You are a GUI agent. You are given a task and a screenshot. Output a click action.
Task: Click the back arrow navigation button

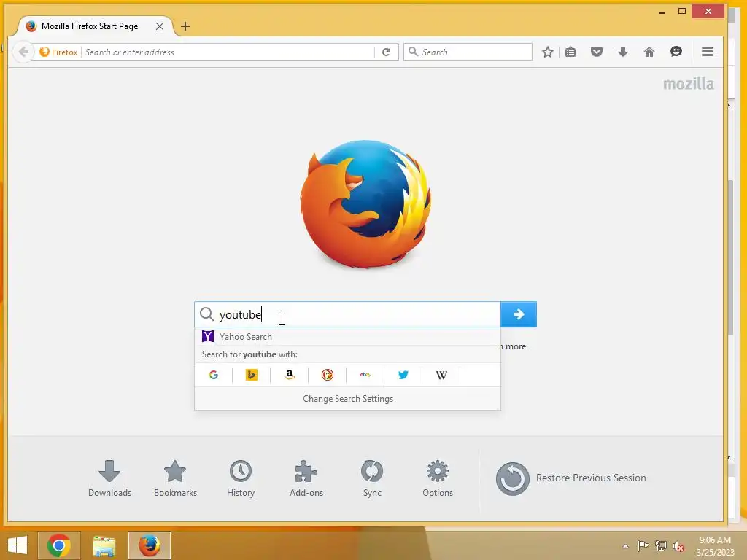point(23,52)
